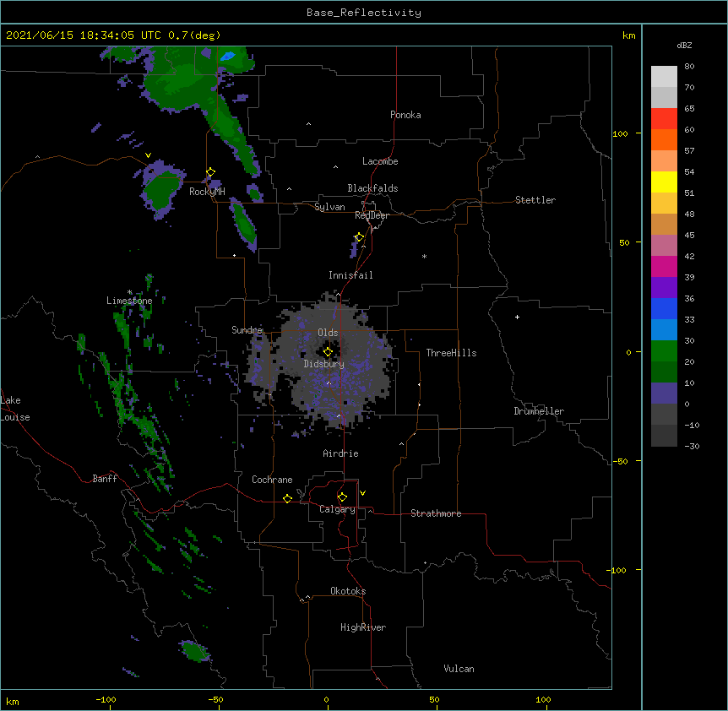Viewport: 728px width, 711px height.
Task: Click the 100 tick label on bottom axis
Action: (x=543, y=699)
